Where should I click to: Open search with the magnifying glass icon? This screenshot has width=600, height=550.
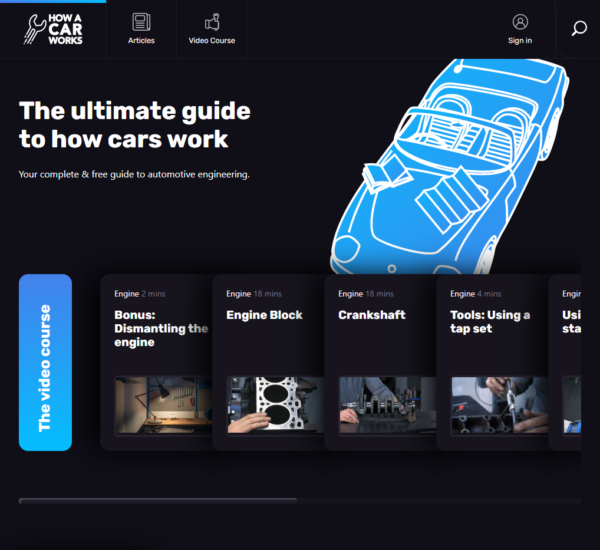click(x=578, y=28)
